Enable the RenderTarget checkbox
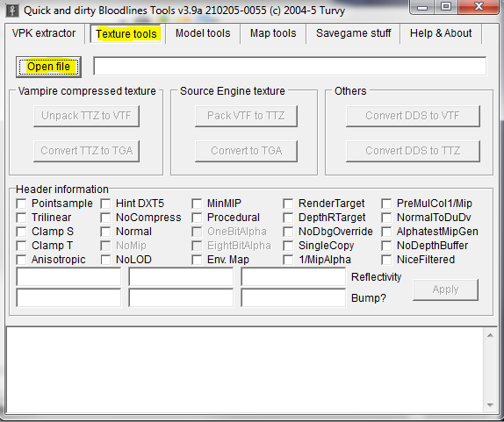This screenshot has width=504, height=422. point(288,204)
